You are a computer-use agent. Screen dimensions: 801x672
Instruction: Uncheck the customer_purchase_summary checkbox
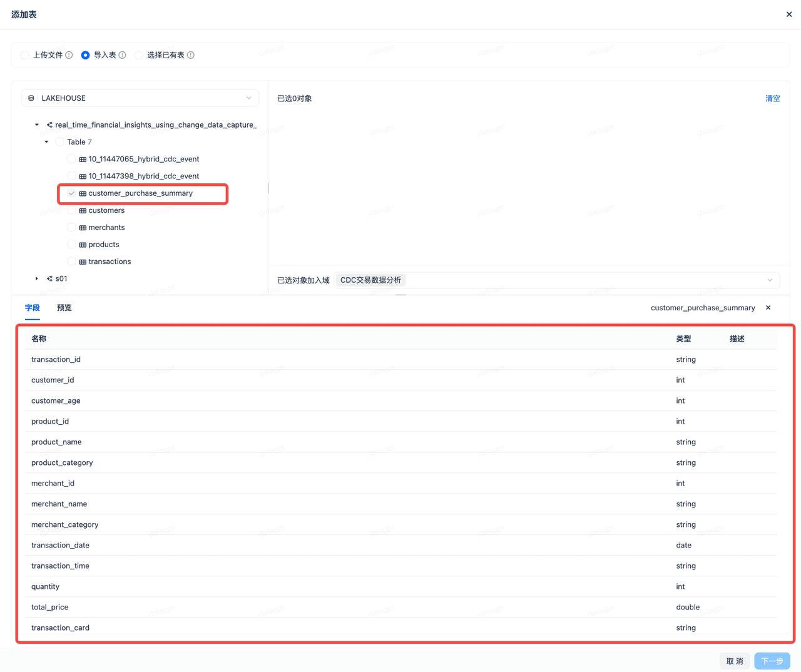pyautogui.click(x=71, y=193)
